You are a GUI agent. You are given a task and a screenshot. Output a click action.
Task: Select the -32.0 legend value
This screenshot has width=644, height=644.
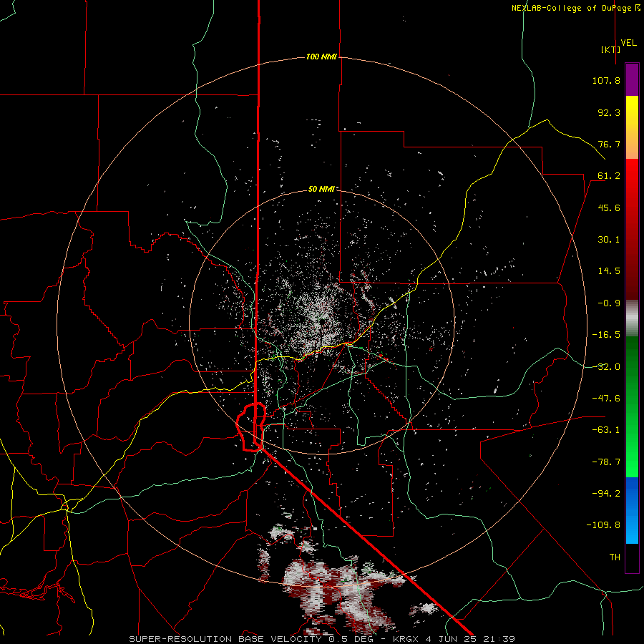pos(606,367)
